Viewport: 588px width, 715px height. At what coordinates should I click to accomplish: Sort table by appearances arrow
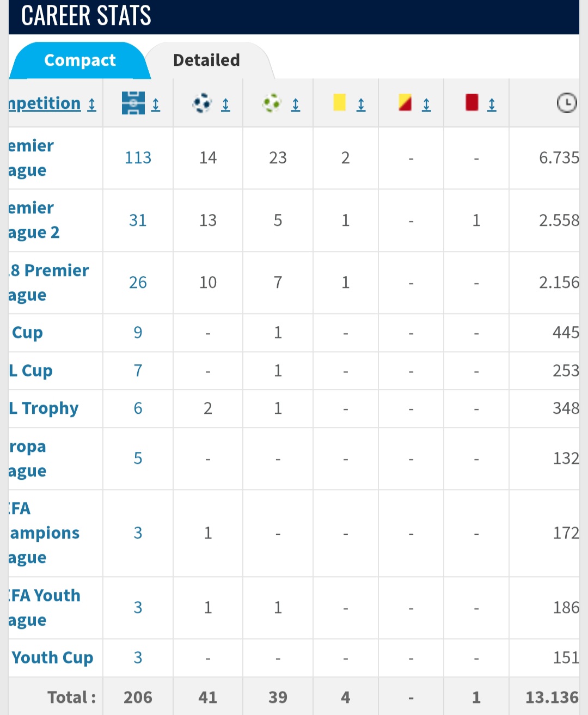point(156,104)
